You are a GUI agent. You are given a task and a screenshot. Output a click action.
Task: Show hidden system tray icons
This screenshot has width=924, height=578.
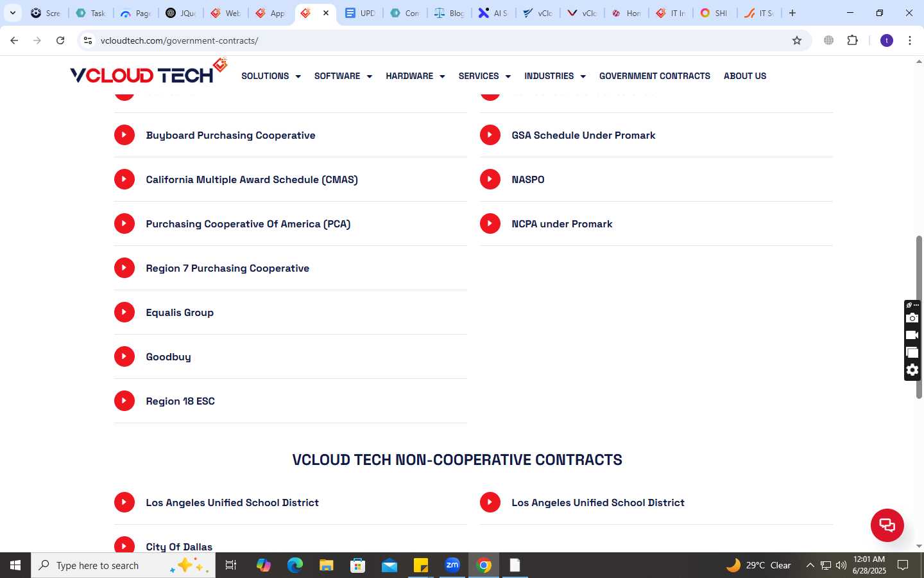coord(810,565)
